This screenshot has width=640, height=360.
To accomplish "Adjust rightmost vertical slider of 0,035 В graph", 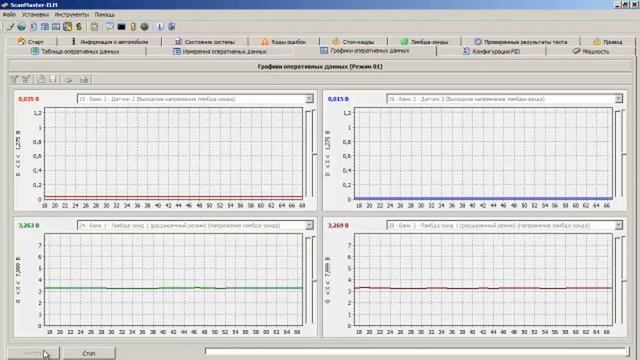I will (313, 153).
